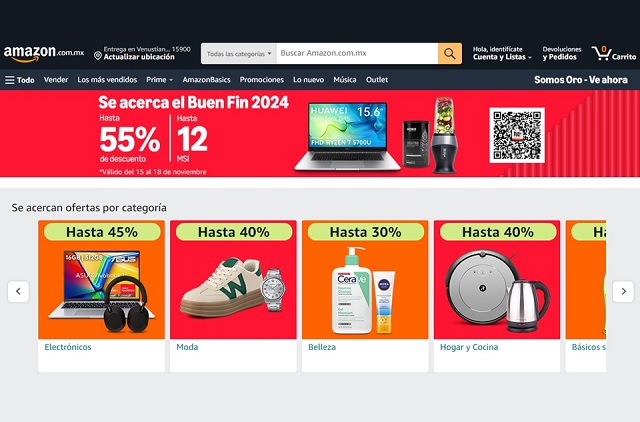Select the Moda sneaker offer thumbnail
640x422 pixels.
click(x=233, y=280)
